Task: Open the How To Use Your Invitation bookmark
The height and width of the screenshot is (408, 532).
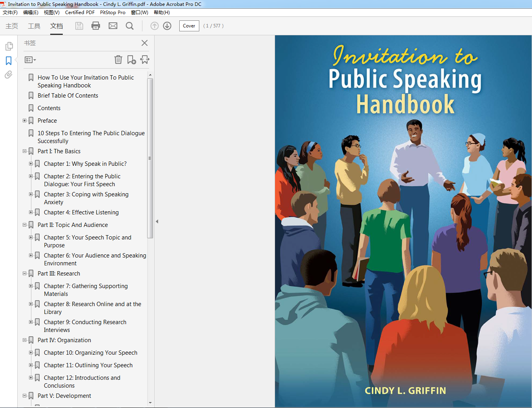Action: point(86,82)
